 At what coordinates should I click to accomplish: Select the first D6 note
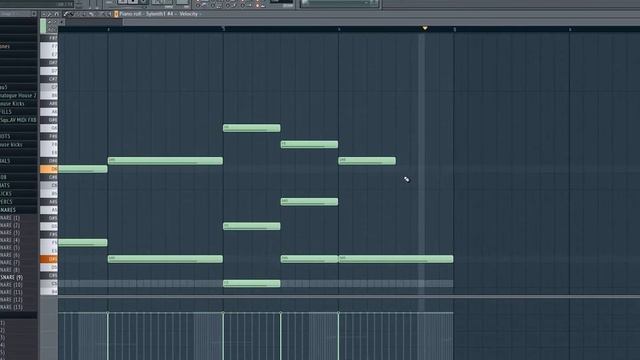point(82,169)
